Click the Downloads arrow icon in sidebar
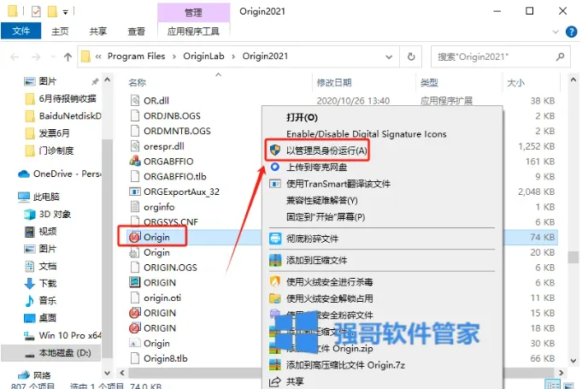The image size is (588, 389). 30,283
